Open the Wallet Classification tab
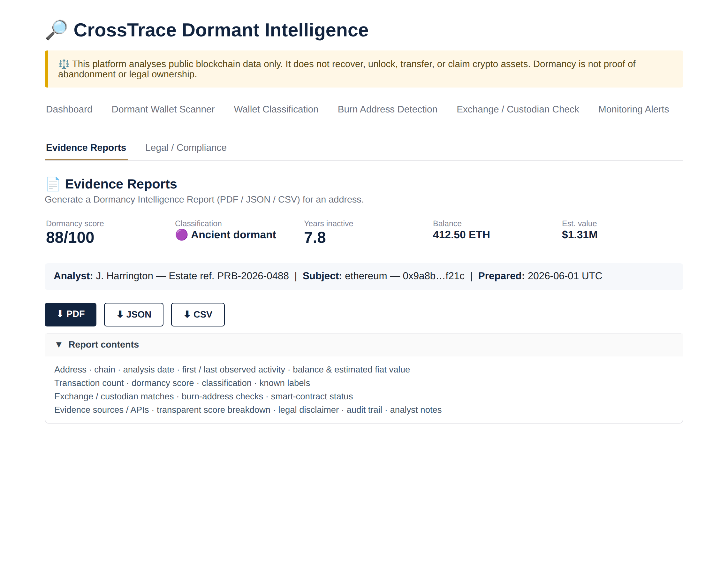Screen dimensions: 728x575 [276, 110]
